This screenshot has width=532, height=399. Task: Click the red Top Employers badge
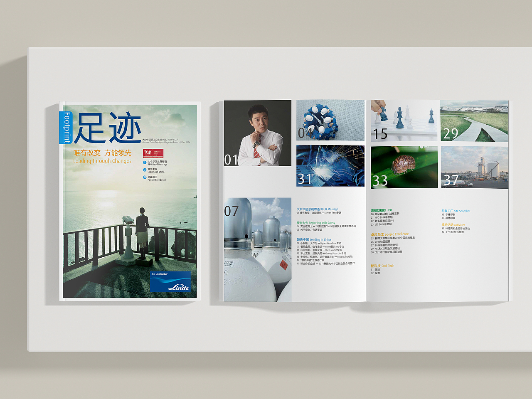pyautogui.click(x=153, y=153)
